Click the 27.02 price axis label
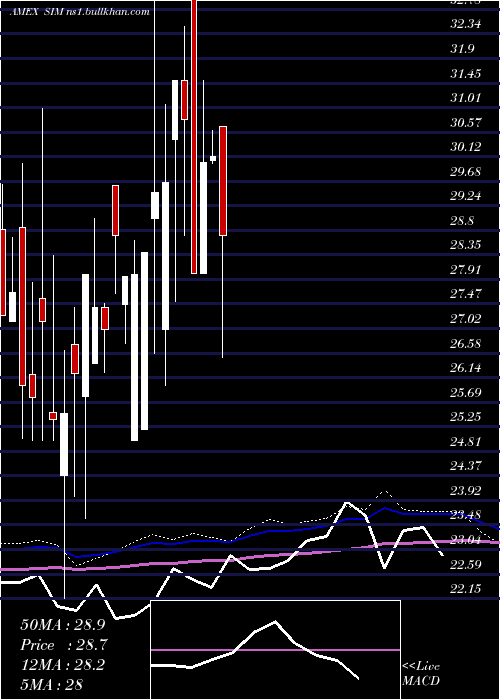 coord(466,319)
